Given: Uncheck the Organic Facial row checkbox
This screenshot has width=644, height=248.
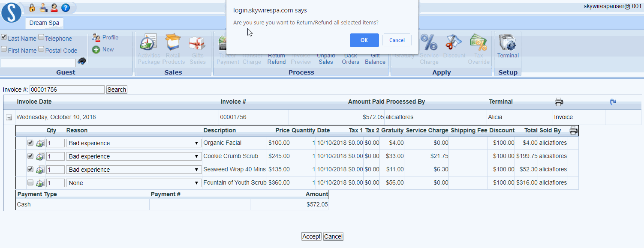Looking at the screenshot, I should (x=30, y=143).
